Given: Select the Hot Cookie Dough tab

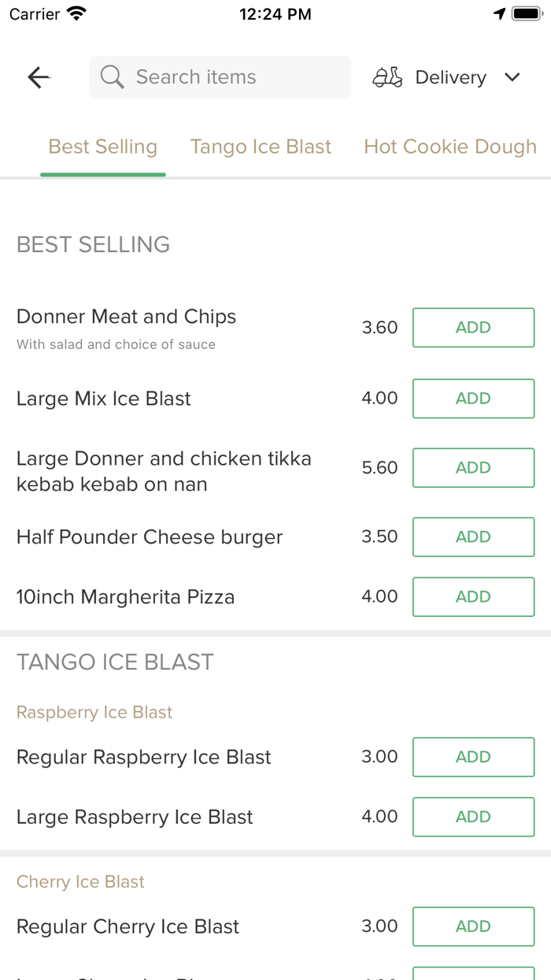Looking at the screenshot, I should (450, 147).
